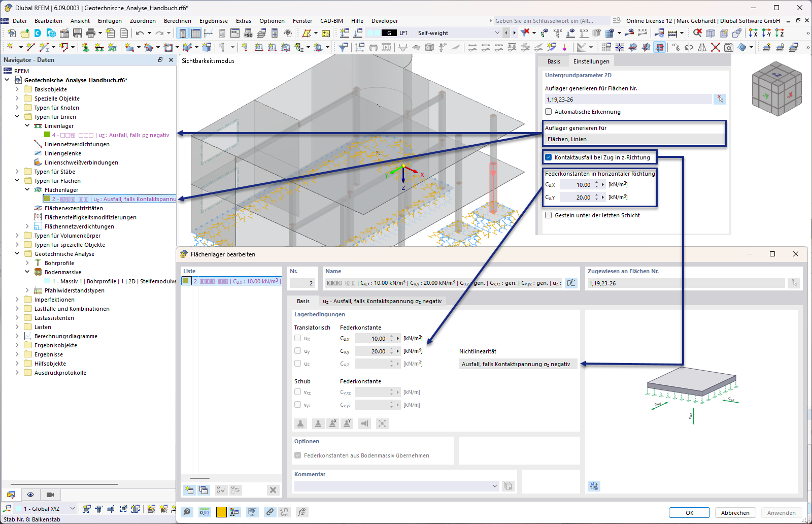Save the model with the floppy disk icon
Viewport: 812px width, 524px height.
tap(78, 33)
